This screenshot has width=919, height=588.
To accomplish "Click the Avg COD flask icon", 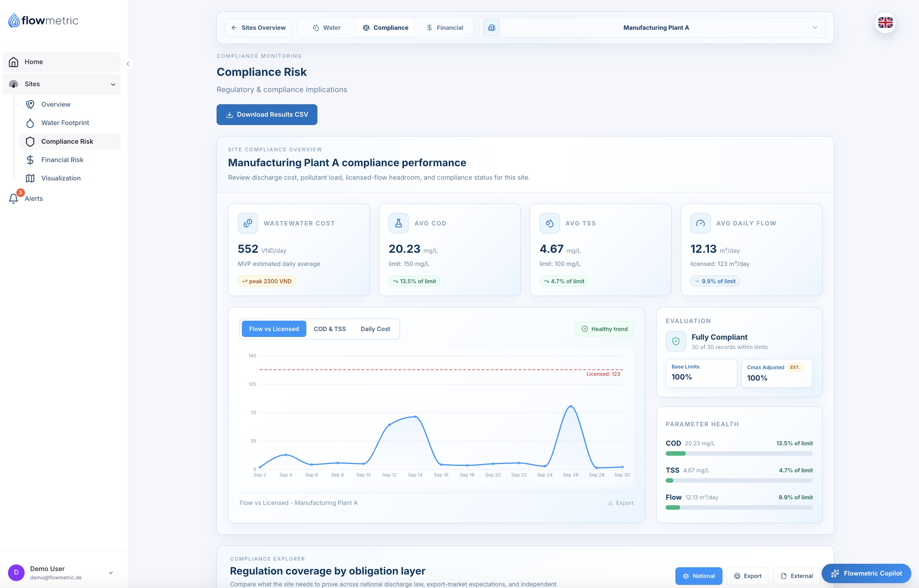I will click(x=399, y=223).
